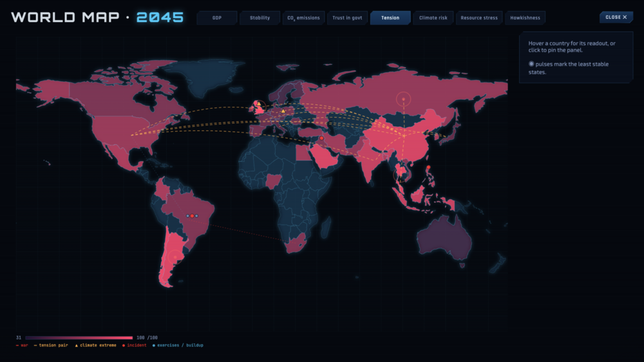
Task: Click the instability pulse ring in Russia
Action: pyautogui.click(x=403, y=99)
